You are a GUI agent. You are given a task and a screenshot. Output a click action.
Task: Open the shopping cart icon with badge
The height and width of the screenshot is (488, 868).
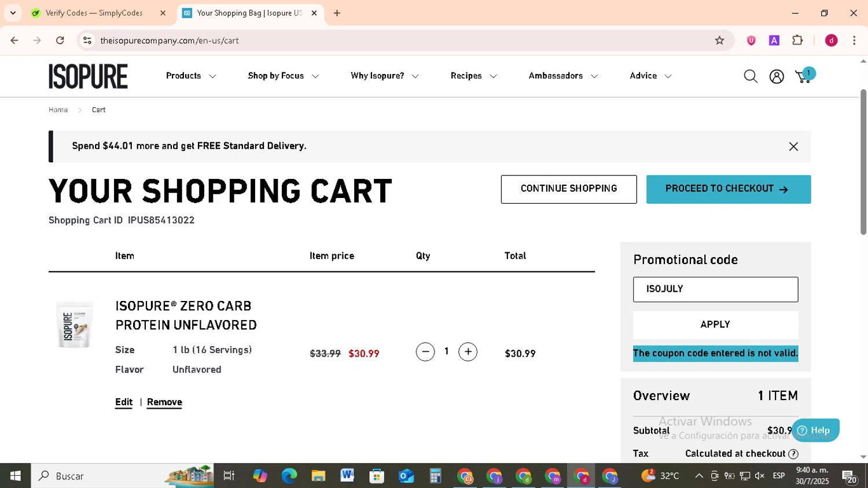805,76
